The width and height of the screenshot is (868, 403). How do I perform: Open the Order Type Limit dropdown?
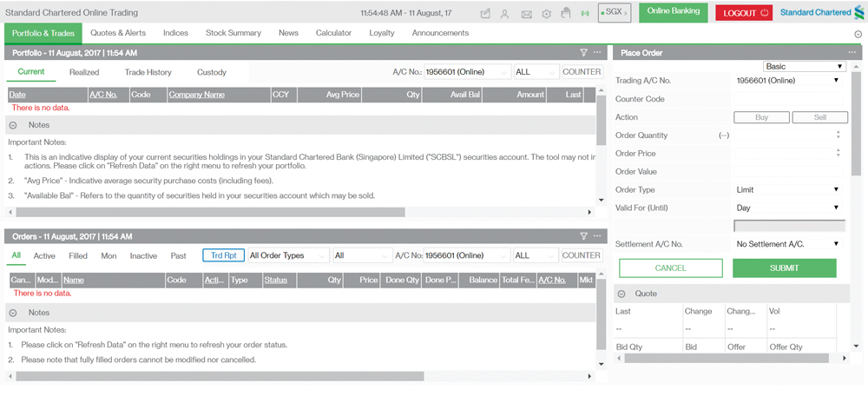788,189
